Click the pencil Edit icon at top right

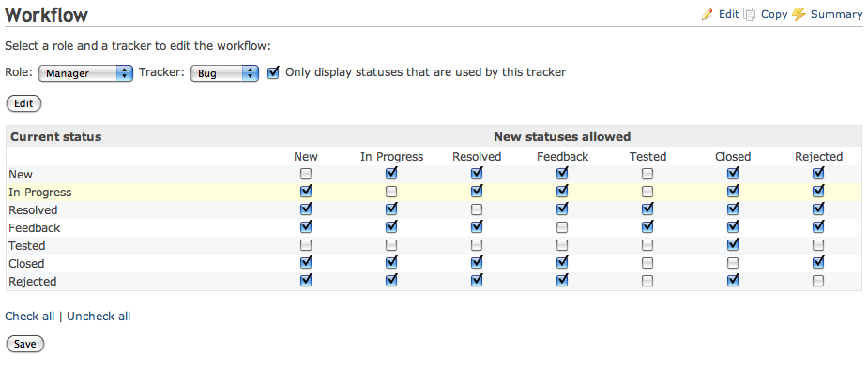coord(708,14)
